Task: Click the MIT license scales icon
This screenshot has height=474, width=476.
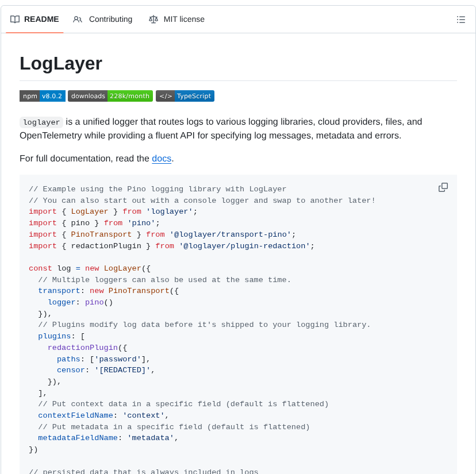Action: point(153,19)
